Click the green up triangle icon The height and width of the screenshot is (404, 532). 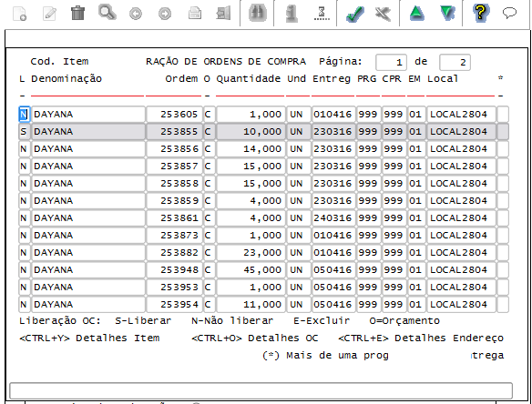[x=416, y=14]
